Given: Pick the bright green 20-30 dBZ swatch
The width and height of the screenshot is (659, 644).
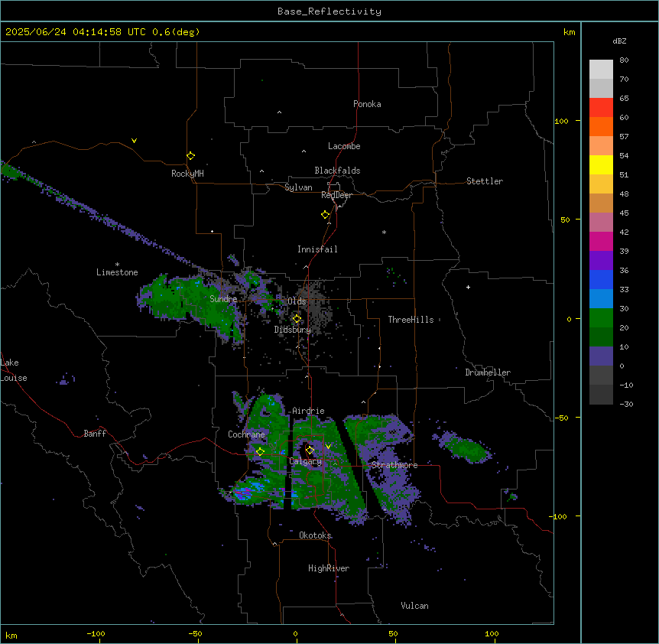Looking at the screenshot, I should 601,318.
